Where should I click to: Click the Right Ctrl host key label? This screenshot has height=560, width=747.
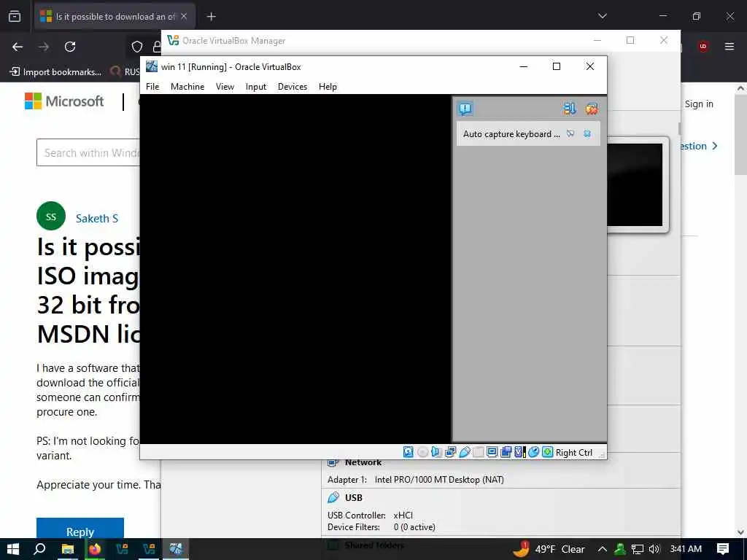[574, 452]
